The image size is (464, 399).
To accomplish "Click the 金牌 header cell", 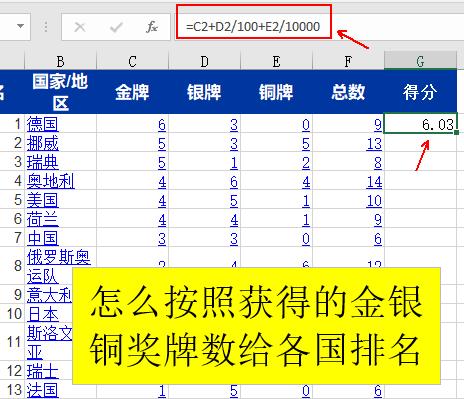I will [x=132, y=92].
